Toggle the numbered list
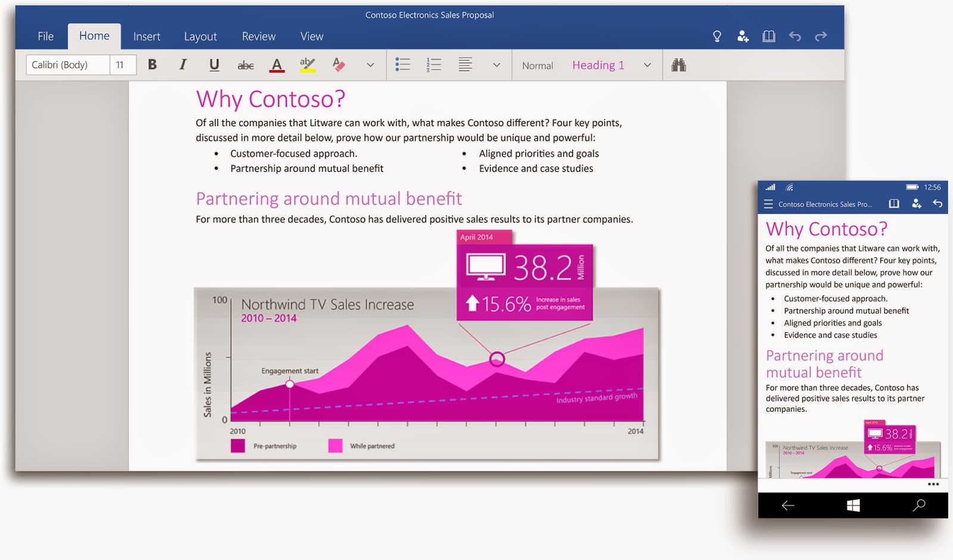 pyautogui.click(x=434, y=65)
